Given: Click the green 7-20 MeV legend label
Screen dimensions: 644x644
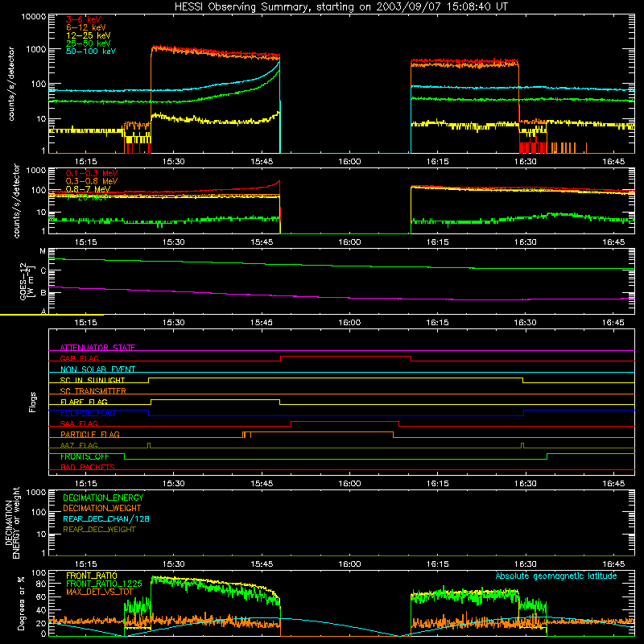Looking at the screenshot, I should point(87,197).
